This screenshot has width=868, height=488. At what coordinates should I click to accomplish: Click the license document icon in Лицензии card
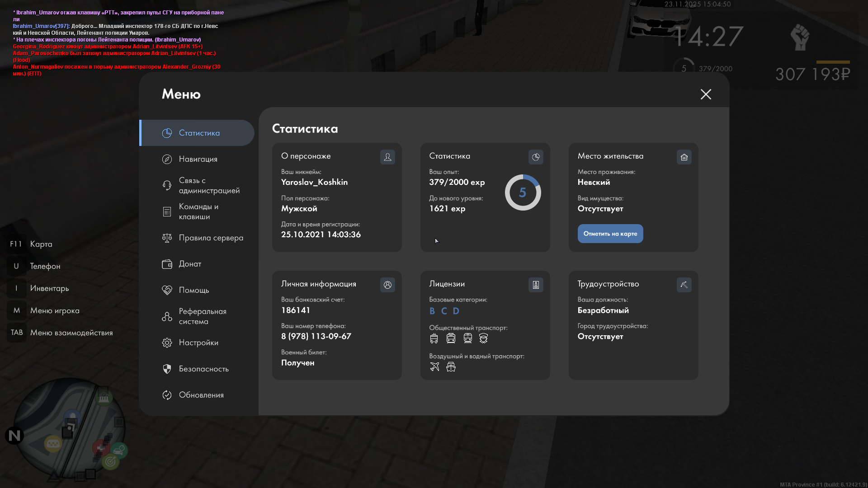(x=536, y=285)
